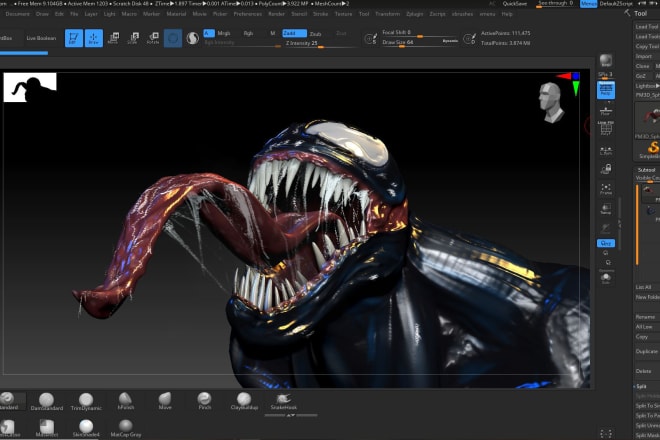The height and width of the screenshot is (440, 660).
Task: Open the Lightbox tool browser
Action: pyautogui.click(x=647, y=86)
